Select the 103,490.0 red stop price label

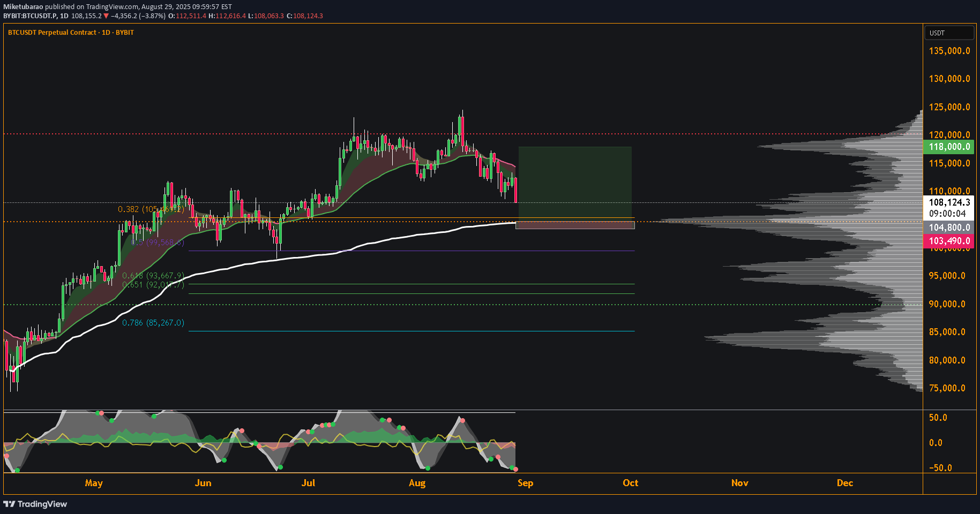[948, 241]
